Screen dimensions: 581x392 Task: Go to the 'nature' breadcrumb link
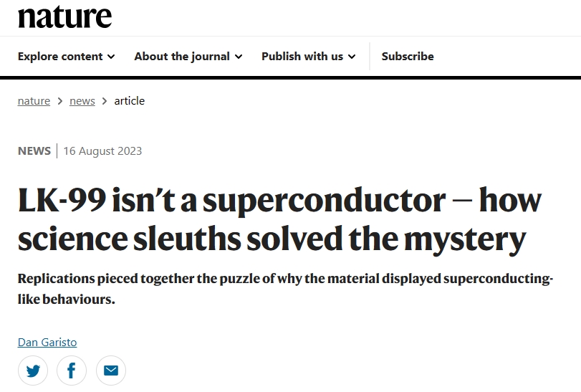point(34,101)
